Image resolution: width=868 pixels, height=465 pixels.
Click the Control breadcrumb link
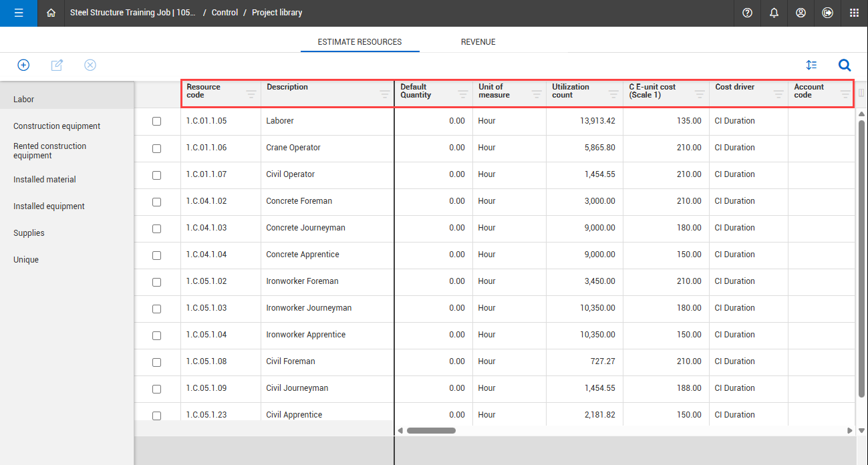(225, 13)
